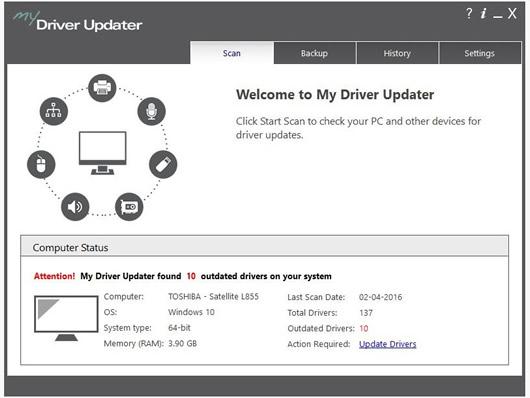
Task: Click the graphics card device icon
Action: pos(129,207)
